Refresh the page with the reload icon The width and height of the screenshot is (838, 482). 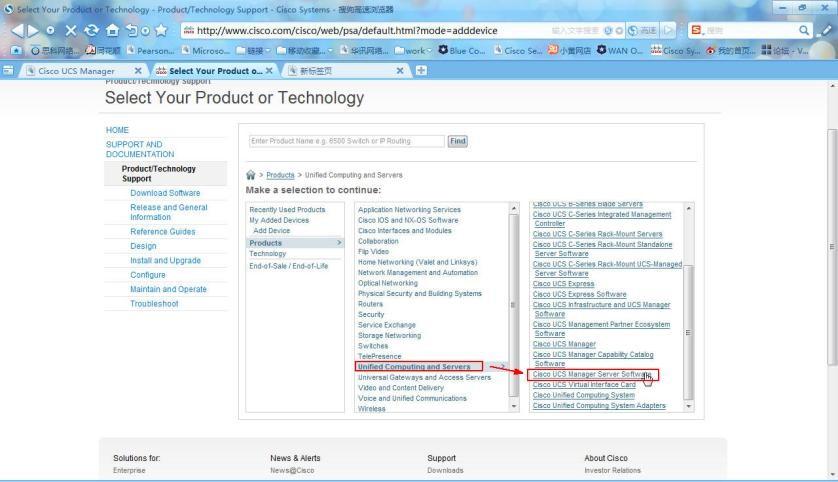(x=91, y=30)
